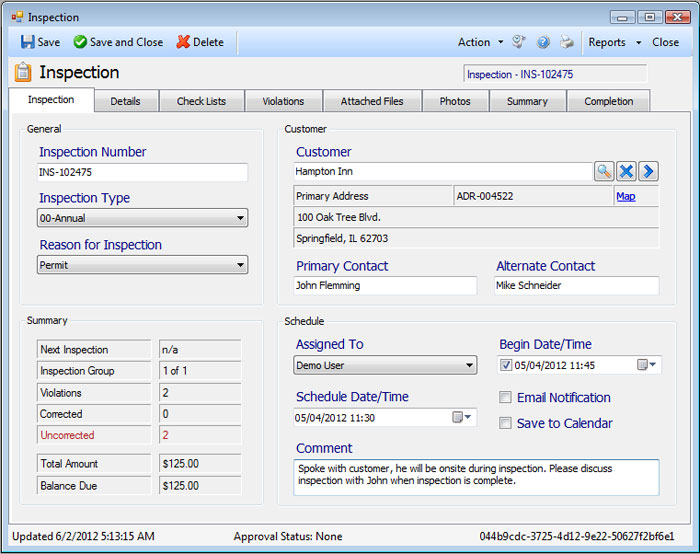
Task: Open the Completion tab
Action: (608, 101)
